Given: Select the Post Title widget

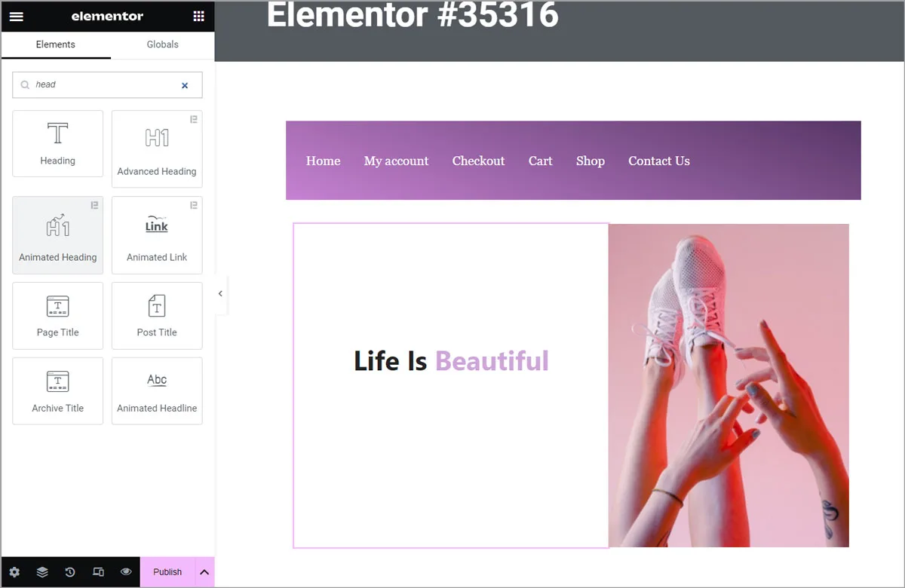Looking at the screenshot, I should pos(157,316).
